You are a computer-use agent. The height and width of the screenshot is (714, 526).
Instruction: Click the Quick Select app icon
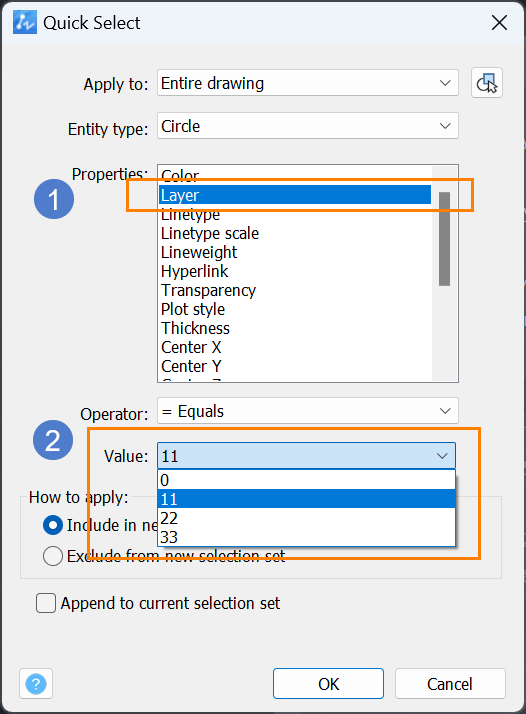25,22
